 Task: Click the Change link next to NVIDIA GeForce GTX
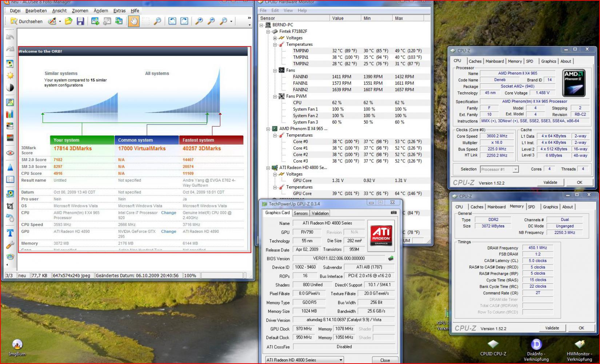point(169,231)
